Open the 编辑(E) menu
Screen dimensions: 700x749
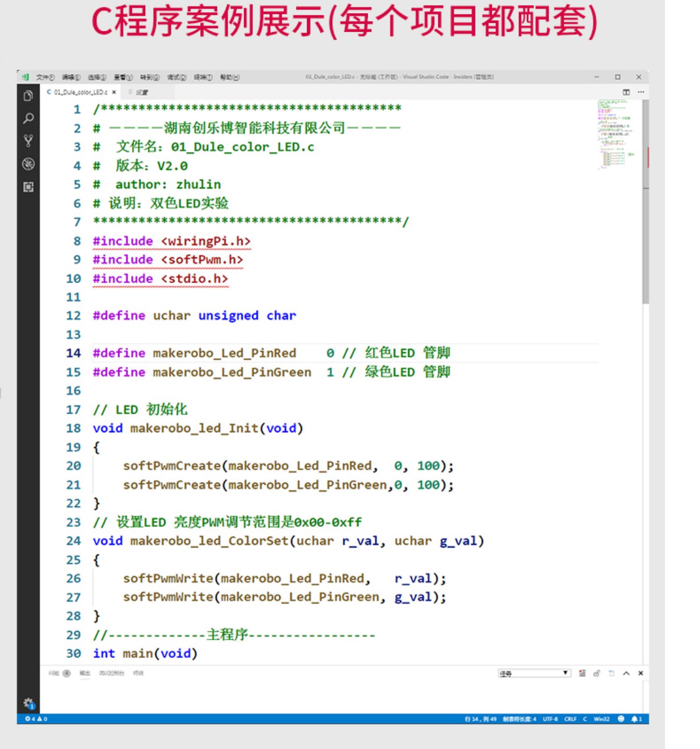tap(71, 77)
